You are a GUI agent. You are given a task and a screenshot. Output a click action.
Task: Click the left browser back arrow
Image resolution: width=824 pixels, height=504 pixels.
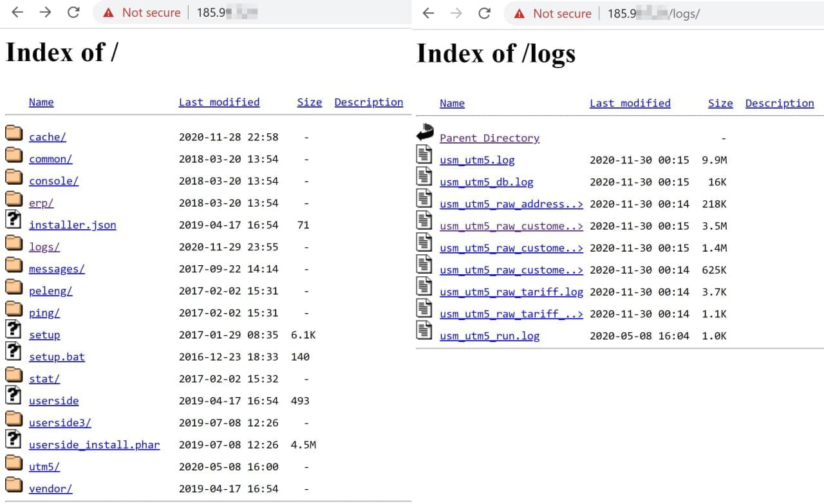point(17,12)
